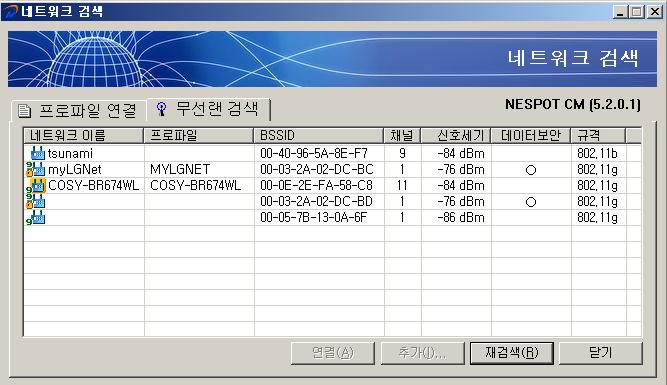Click the document icon on 프로파일 연결 tab
This screenshot has height=385, width=667.
pos(25,111)
